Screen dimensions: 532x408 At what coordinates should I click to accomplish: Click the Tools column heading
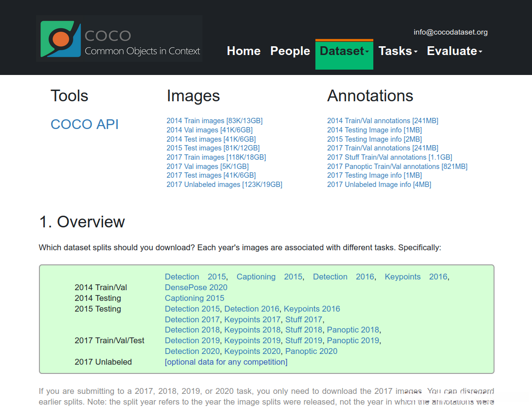69,96
